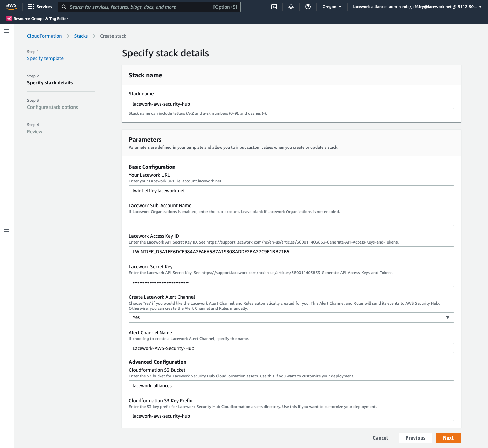The width and height of the screenshot is (488, 448).
Task: Click the Stack name input field
Action: point(291,104)
